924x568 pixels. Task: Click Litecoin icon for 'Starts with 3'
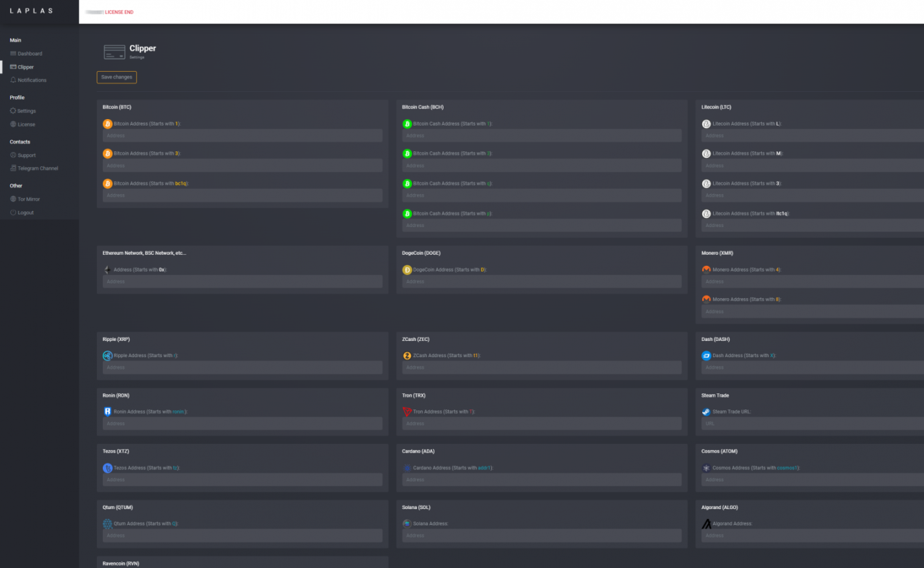tap(706, 184)
